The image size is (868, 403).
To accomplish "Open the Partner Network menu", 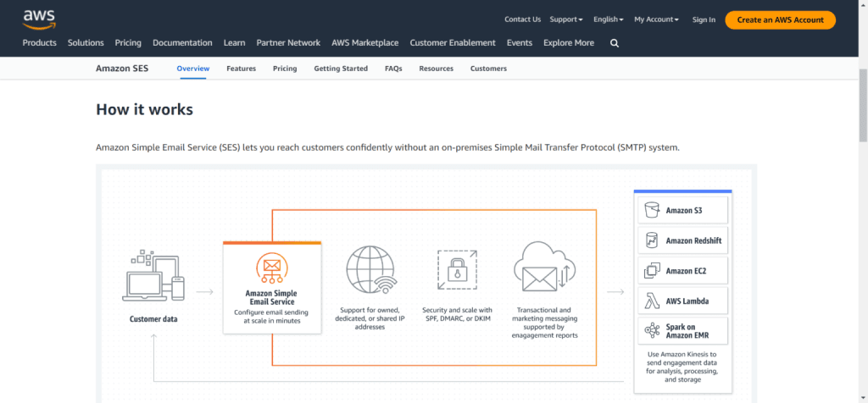I will (x=288, y=42).
